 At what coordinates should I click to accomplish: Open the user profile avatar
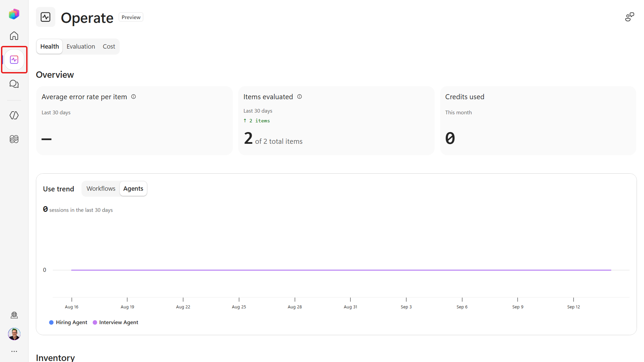pos(14,334)
